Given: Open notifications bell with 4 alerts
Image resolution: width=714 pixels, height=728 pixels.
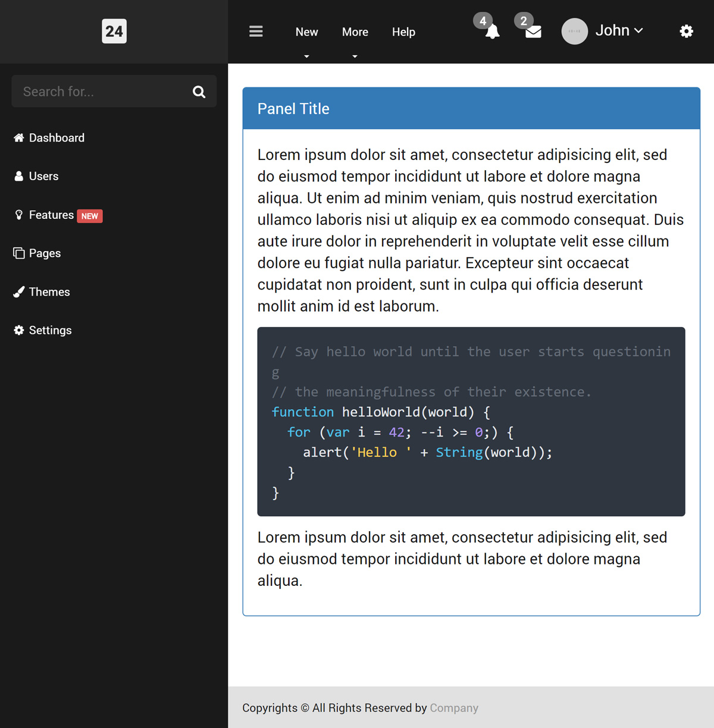Looking at the screenshot, I should click(492, 32).
